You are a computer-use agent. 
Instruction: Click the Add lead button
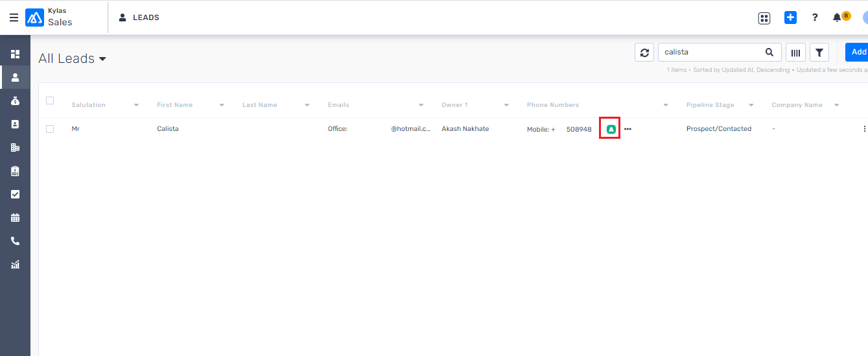point(857,52)
